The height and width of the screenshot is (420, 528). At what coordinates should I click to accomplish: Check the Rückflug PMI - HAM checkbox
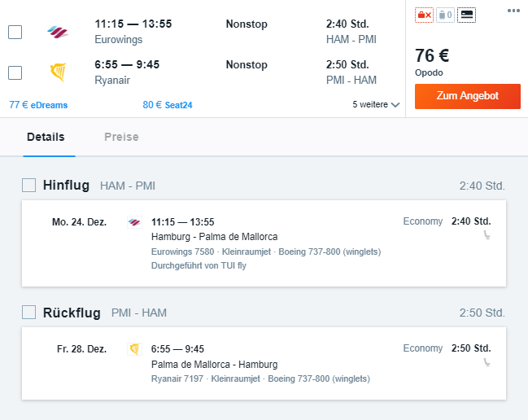(29, 313)
